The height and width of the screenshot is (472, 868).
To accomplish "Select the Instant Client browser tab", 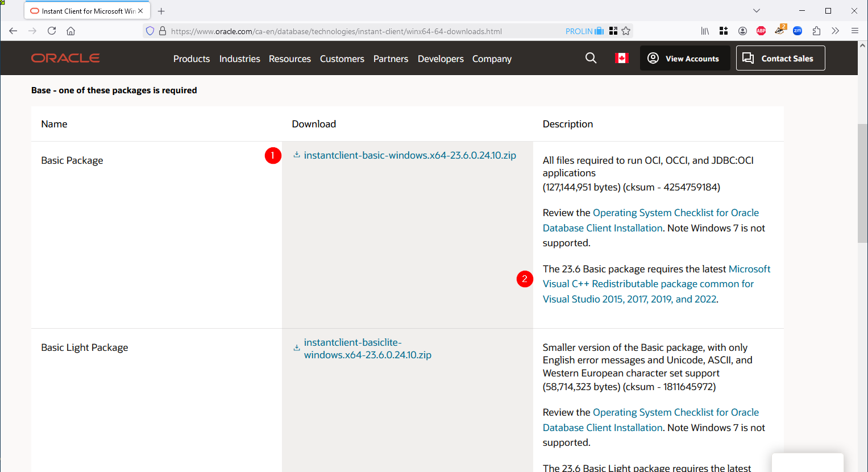I will 82,11.
